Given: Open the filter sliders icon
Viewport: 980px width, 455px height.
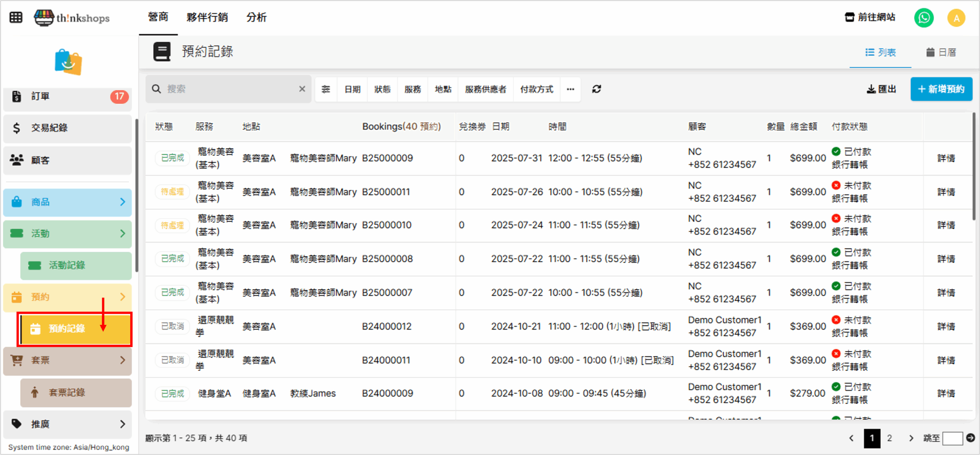Looking at the screenshot, I should pyautogui.click(x=326, y=89).
